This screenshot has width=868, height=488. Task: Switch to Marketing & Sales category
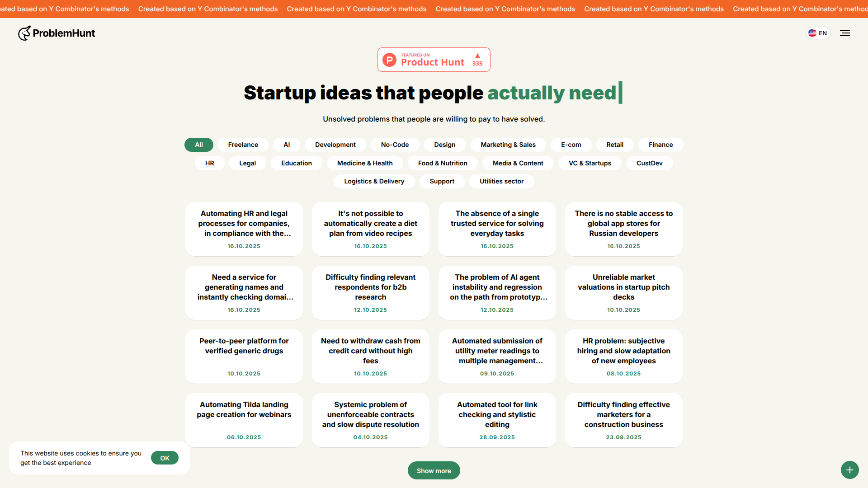pos(508,145)
